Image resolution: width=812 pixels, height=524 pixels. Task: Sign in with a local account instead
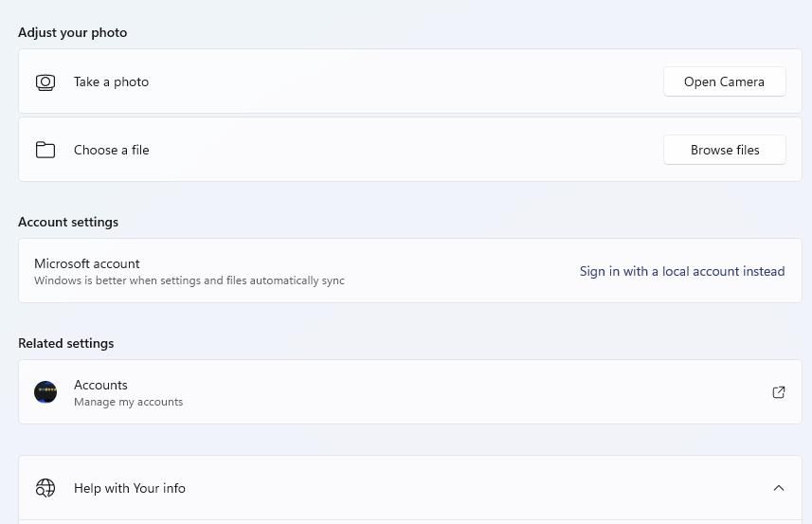pyautogui.click(x=682, y=271)
